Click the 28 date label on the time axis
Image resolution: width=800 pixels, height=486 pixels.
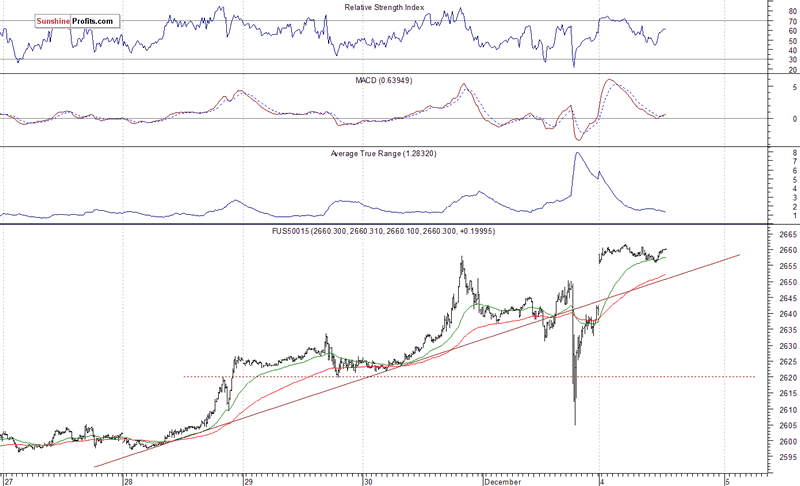pyautogui.click(x=128, y=480)
